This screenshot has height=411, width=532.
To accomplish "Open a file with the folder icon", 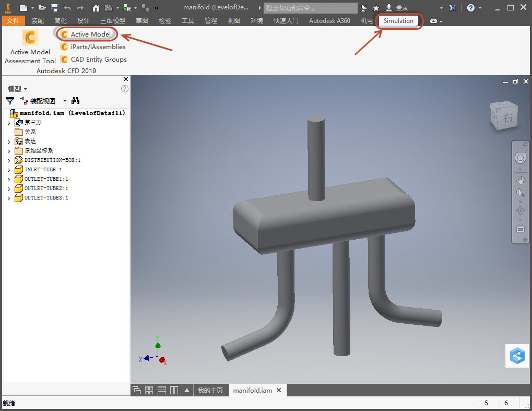I will (42, 8).
